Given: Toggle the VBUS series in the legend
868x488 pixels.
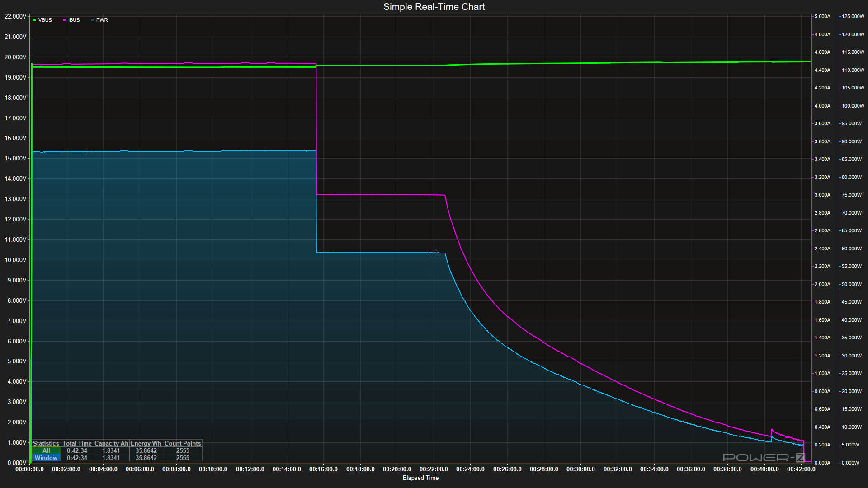Looking at the screenshot, I should [42, 20].
